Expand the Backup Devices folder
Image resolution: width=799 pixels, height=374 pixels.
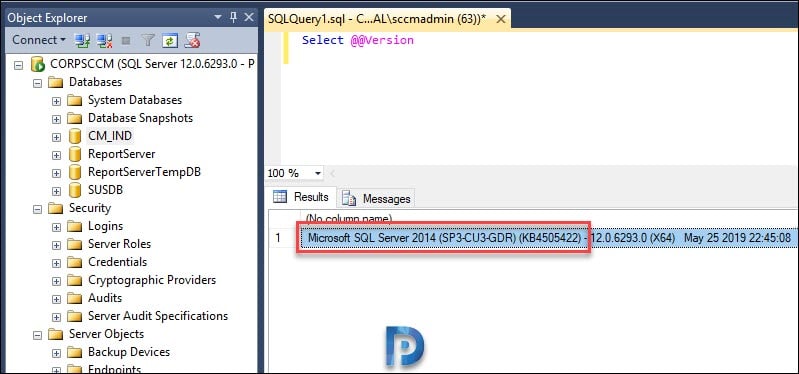point(56,353)
